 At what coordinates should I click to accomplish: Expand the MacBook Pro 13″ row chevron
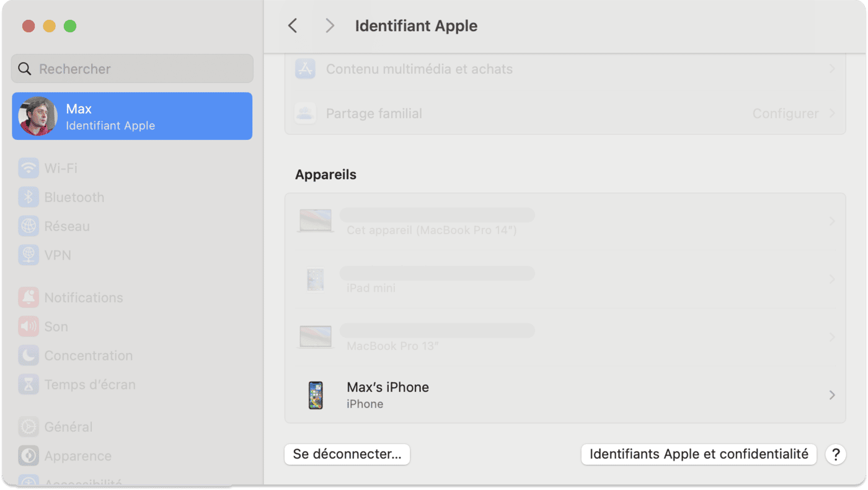[832, 337]
